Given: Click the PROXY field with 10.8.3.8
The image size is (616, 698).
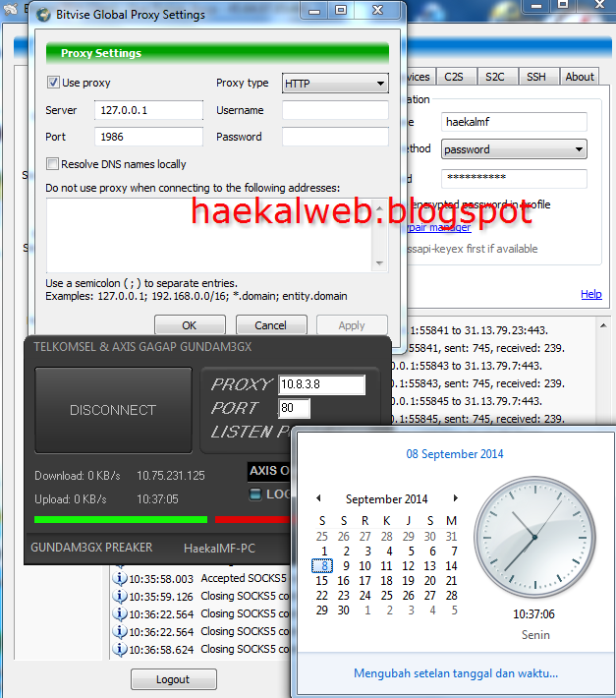Looking at the screenshot, I should pyautogui.click(x=322, y=384).
